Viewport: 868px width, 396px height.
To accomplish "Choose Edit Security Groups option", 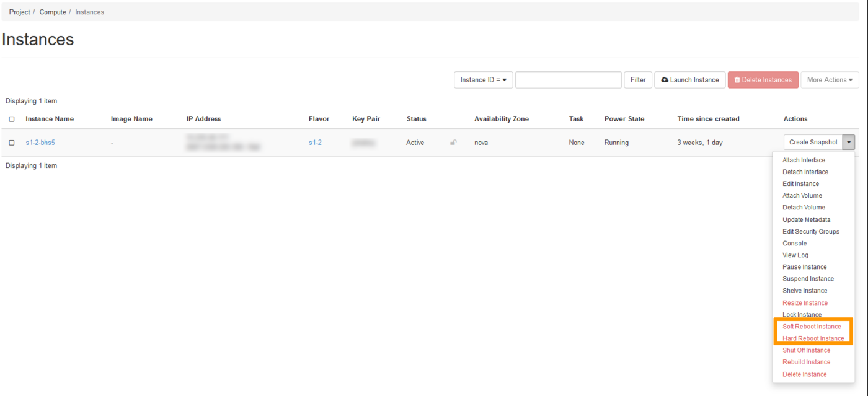I will (x=810, y=231).
